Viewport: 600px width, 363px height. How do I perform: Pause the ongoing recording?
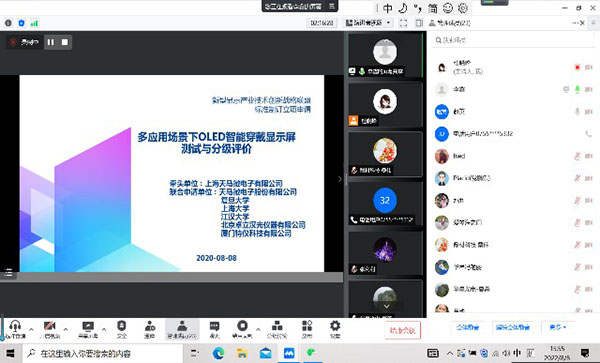point(51,42)
